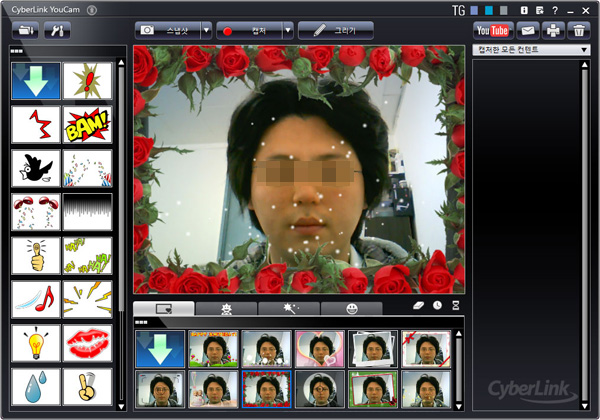Apply the yellow shock lines effect
Screen dimensions: 600x420
click(x=88, y=300)
